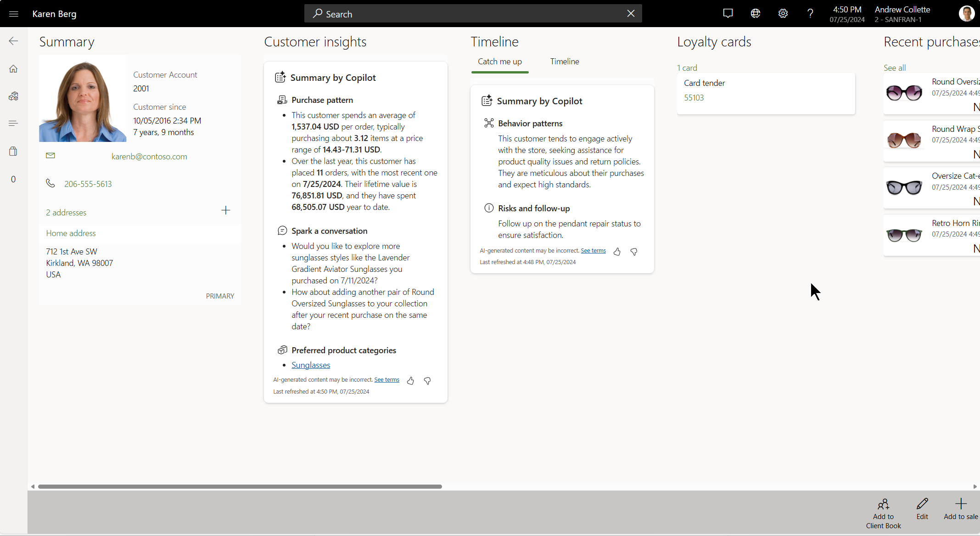The height and width of the screenshot is (536, 980).
Task: Toggle thumbs up on Customer Insights summary
Action: (x=411, y=379)
